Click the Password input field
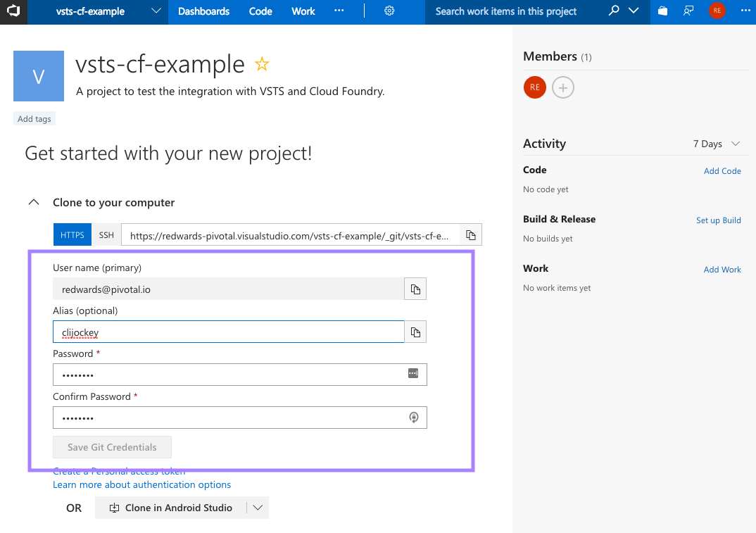The width and height of the screenshot is (756, 533). coord(229,375)
